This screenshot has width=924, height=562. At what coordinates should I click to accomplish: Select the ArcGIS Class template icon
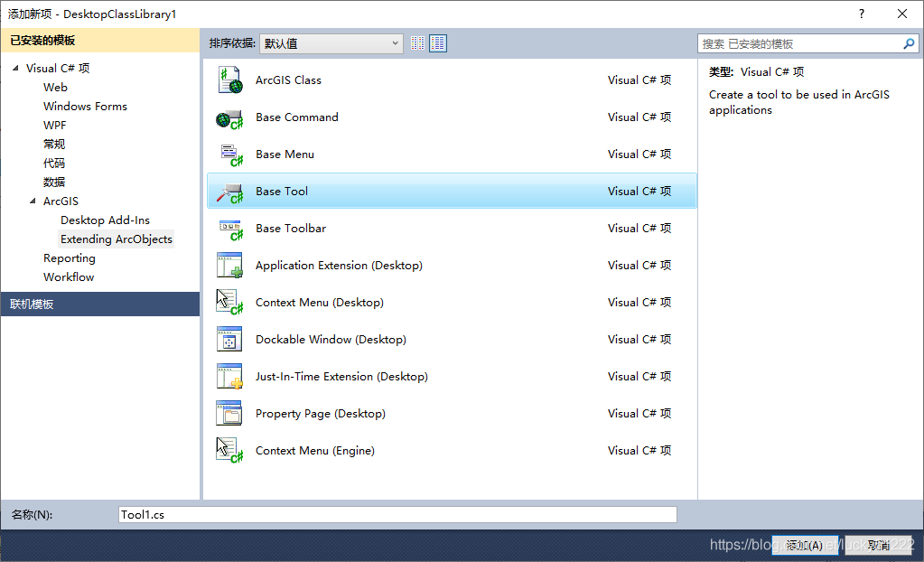(229, 80)
